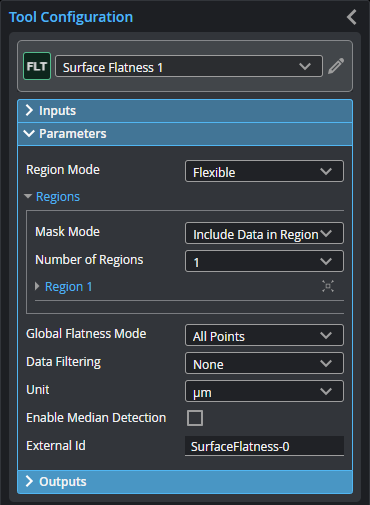Click the Region 1 fit-to-view icon
Image resolution: width=370 pixels, height=505 pixels.
pyautogui.click(x=328, y=286)
